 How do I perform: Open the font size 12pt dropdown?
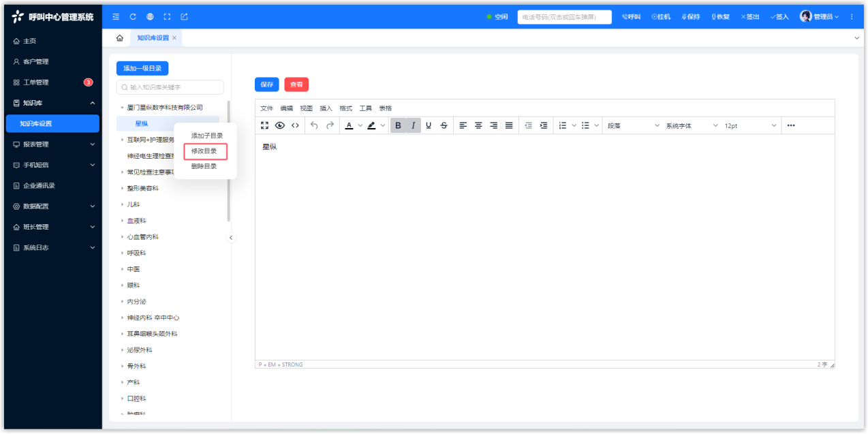(751, 125)
